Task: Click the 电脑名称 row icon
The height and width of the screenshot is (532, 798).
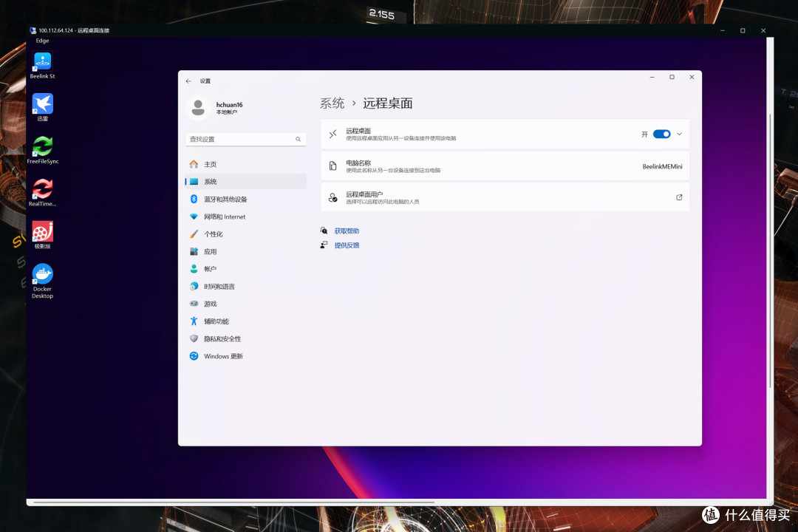Action: point(332,166)
